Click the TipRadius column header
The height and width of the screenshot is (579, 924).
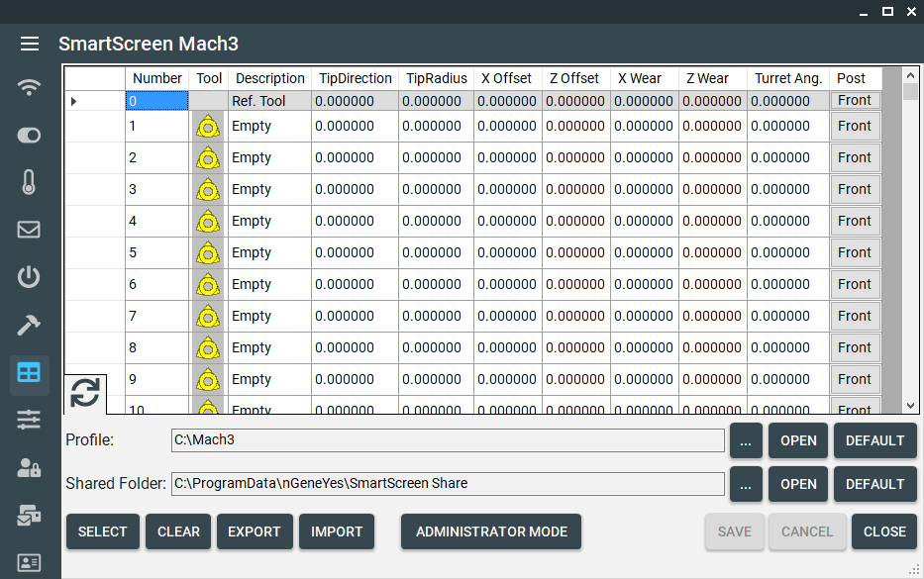pyautogui.click(x=436, y=78)
